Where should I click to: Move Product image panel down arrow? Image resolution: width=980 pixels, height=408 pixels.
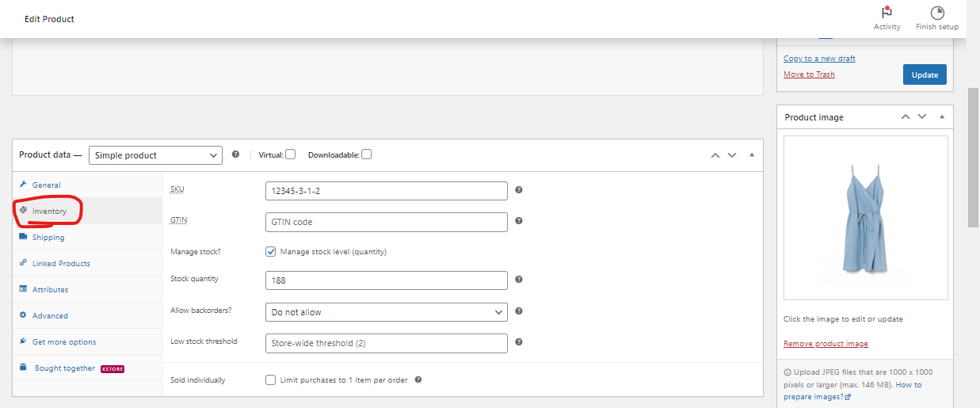[922, 116]
